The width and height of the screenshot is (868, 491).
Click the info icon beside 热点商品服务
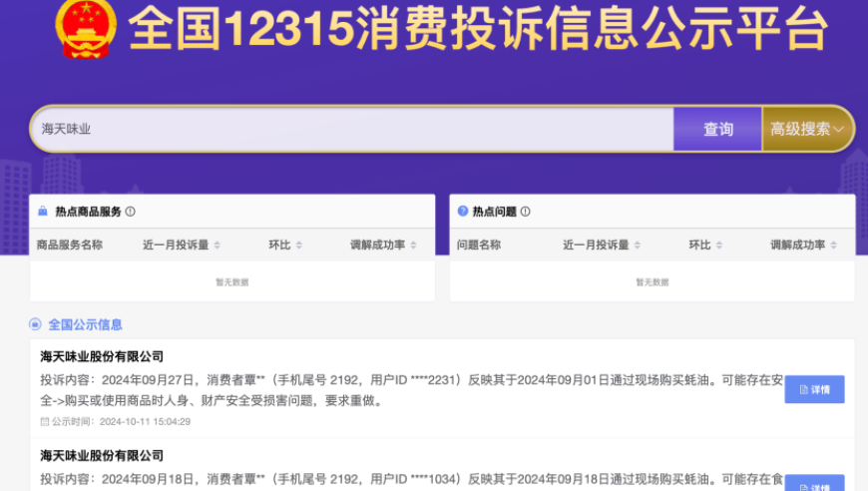[130, 212]
